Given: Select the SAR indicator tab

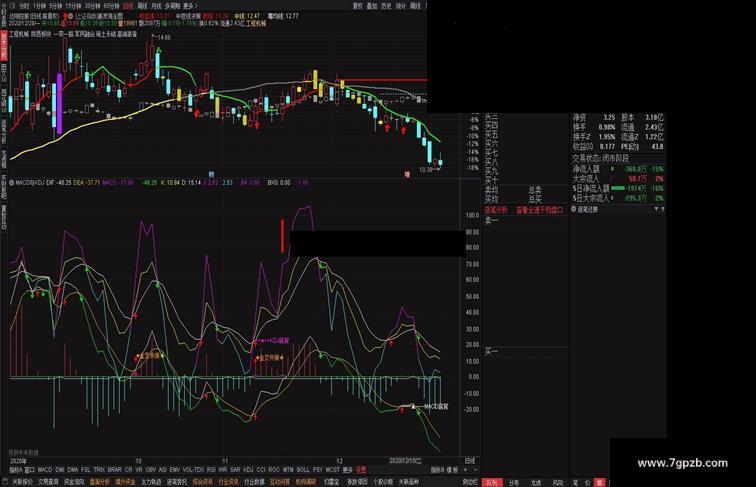Looking at the screenshot, I should tap(235, 470).
